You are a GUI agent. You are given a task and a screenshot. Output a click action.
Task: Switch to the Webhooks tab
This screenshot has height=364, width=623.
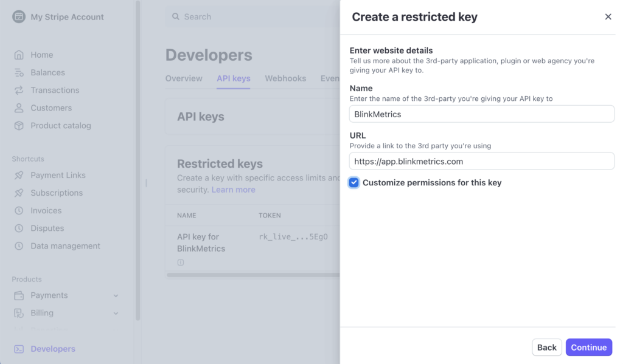(x=285, y=78)
